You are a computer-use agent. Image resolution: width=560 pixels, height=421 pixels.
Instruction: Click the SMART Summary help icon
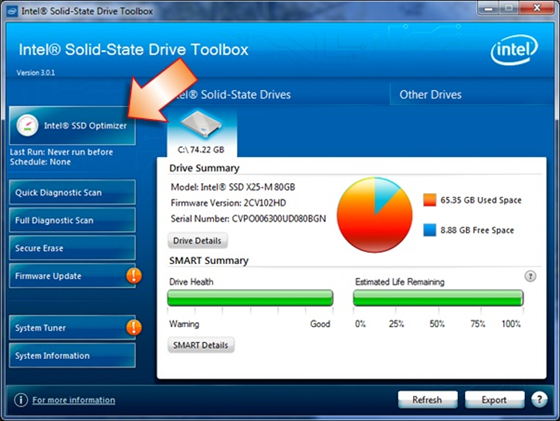530,276
